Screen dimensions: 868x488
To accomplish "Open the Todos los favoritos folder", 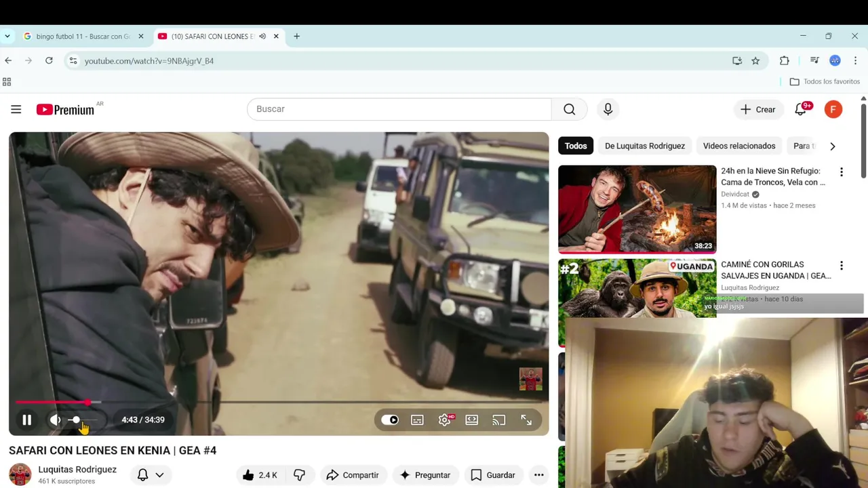I will tap(825, 81).
